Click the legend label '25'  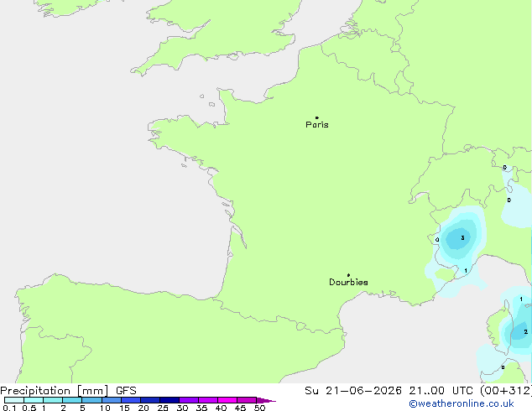[163, 408]
